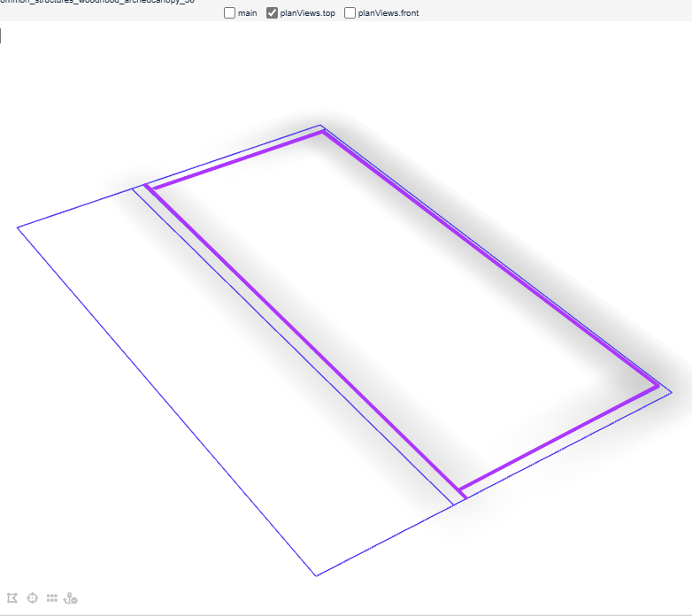Click the blue outline's bottommost corner

(316, 575)
